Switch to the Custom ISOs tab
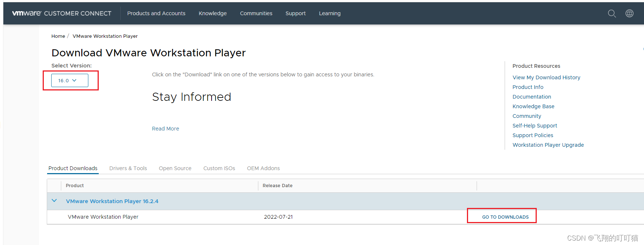This screenshot has height=245, width=644. [219, 168]
